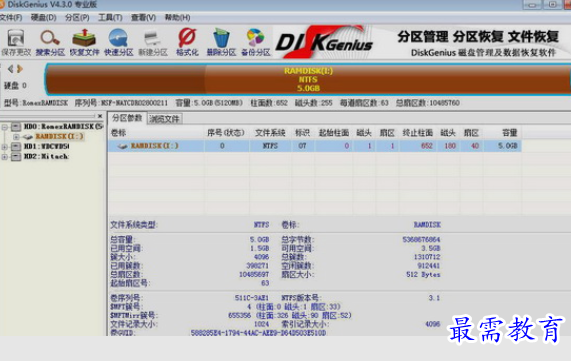Click the 终止柱面 column header
Screen dimensions: 571x361
(418, 133)
